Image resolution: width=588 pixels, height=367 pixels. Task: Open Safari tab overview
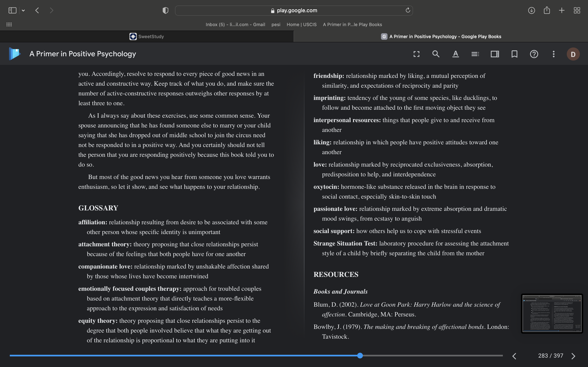[x=577, y=10]
